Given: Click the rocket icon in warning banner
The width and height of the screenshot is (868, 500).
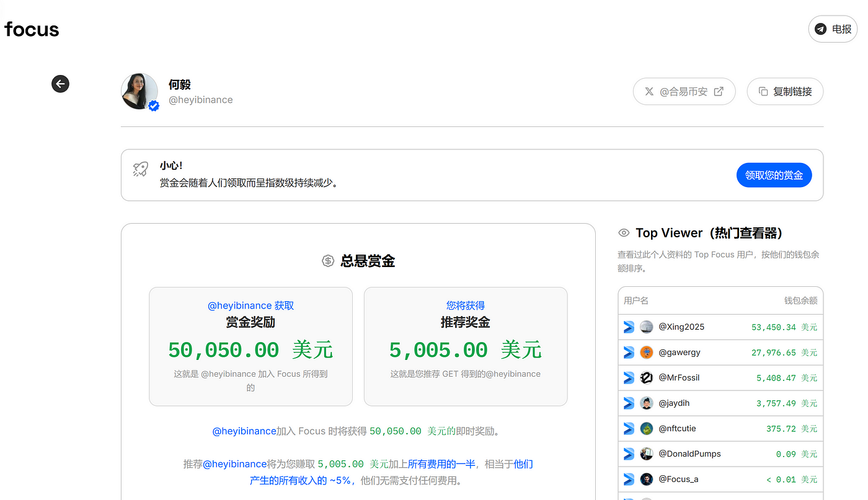Looking at the screenshot, I should coord(141,169).
